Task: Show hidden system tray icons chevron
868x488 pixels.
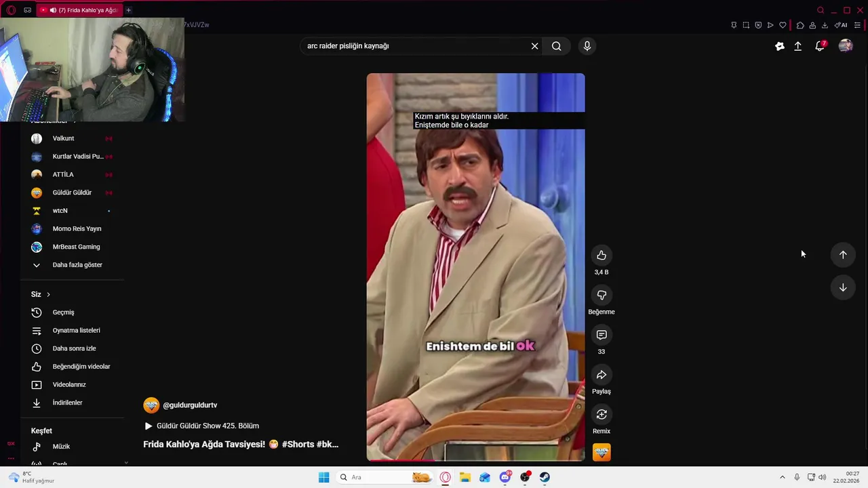Action: pos(782,477)
